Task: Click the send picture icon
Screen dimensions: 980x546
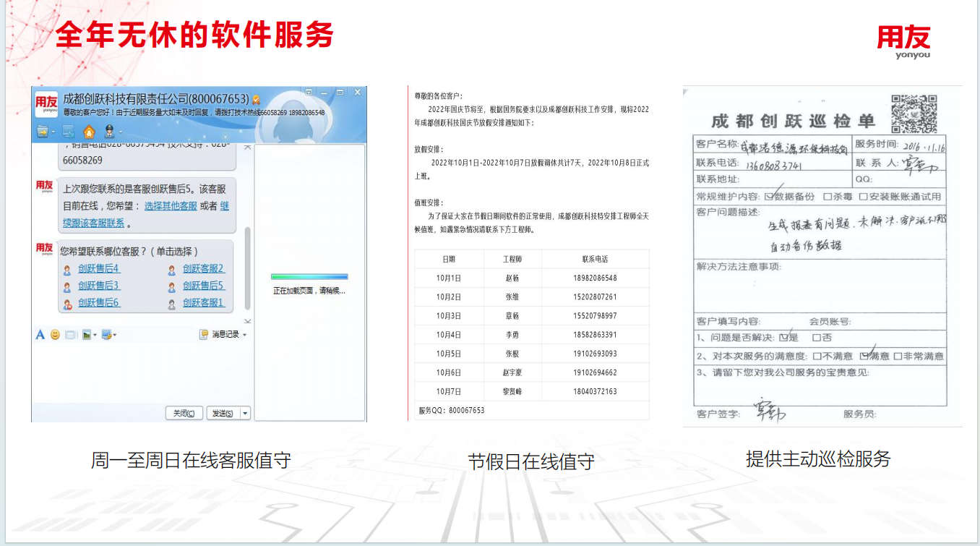Action: click(x=87, y=335)
